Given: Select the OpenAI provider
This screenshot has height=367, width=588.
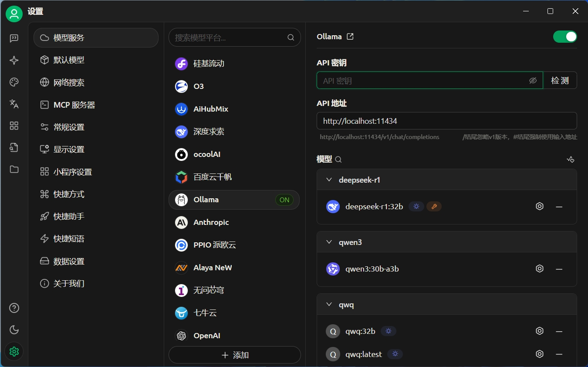Looking at the screenshot, I should (x=234, y=336).
